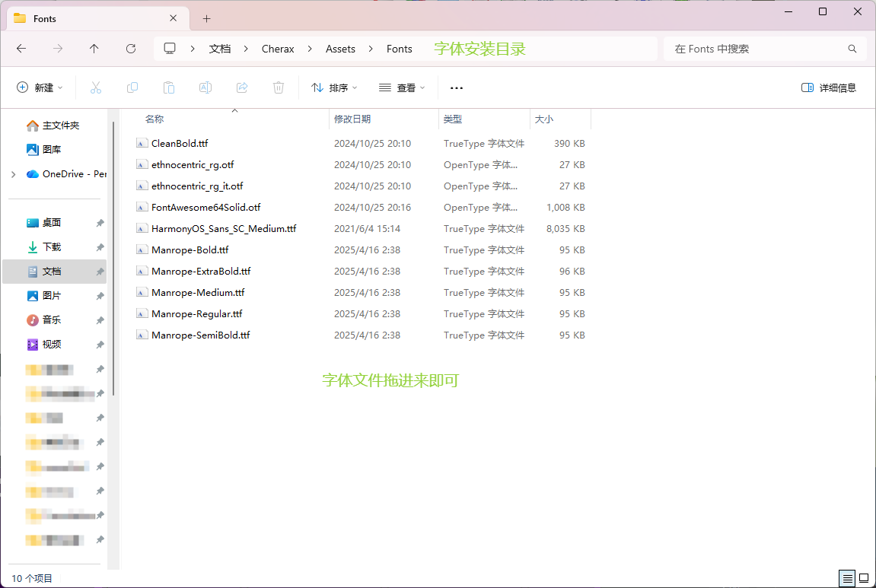
Task: Open the more options ellipsis menu
Action: coord(457,87)
